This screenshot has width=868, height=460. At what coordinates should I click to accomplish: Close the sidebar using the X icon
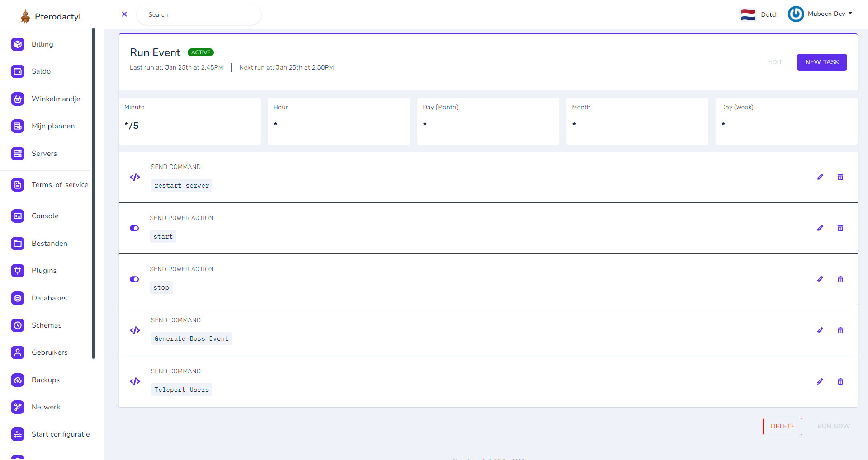(x=124, y=14)
